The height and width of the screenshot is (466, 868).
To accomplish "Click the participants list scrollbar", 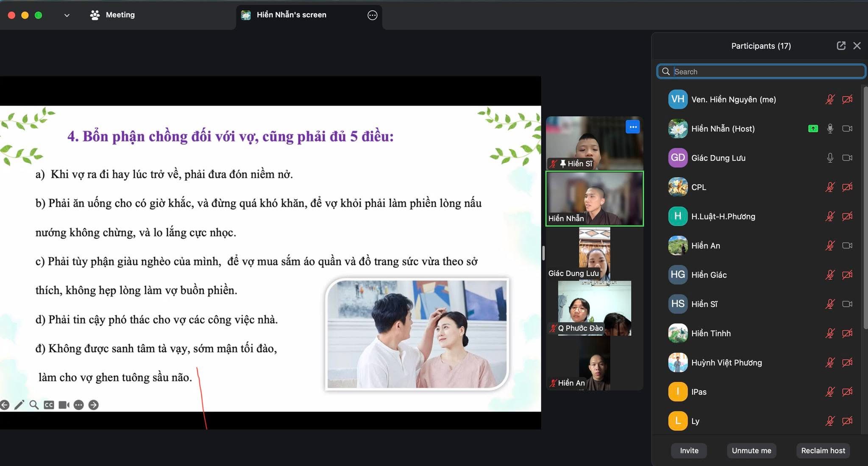I will [x=865, y=208].
